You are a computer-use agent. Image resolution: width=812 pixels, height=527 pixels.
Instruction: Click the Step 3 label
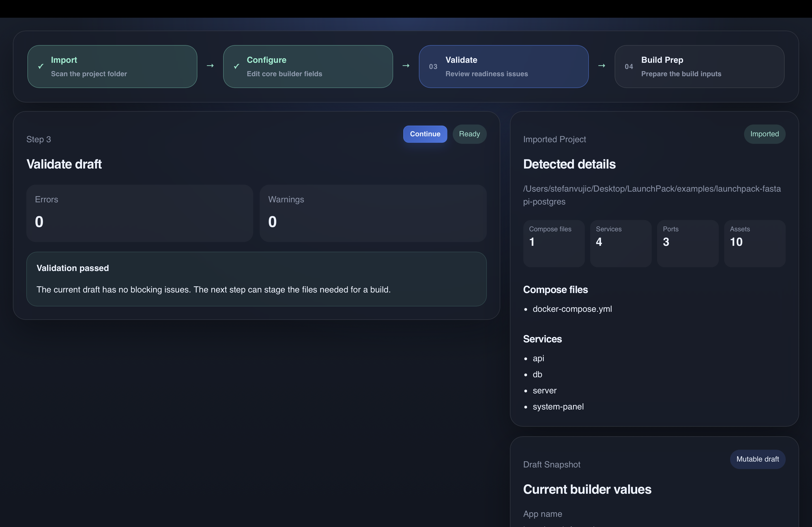(x=39, y=140)
